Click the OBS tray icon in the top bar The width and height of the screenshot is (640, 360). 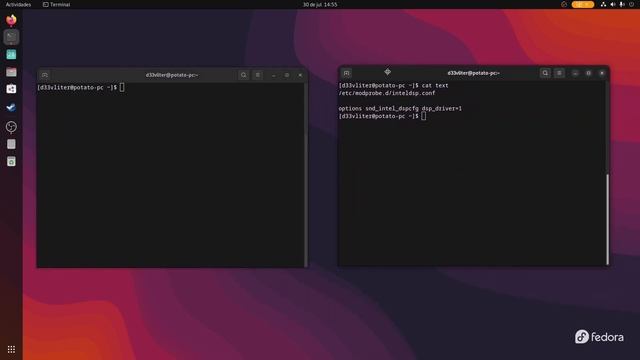coord(564,4)
